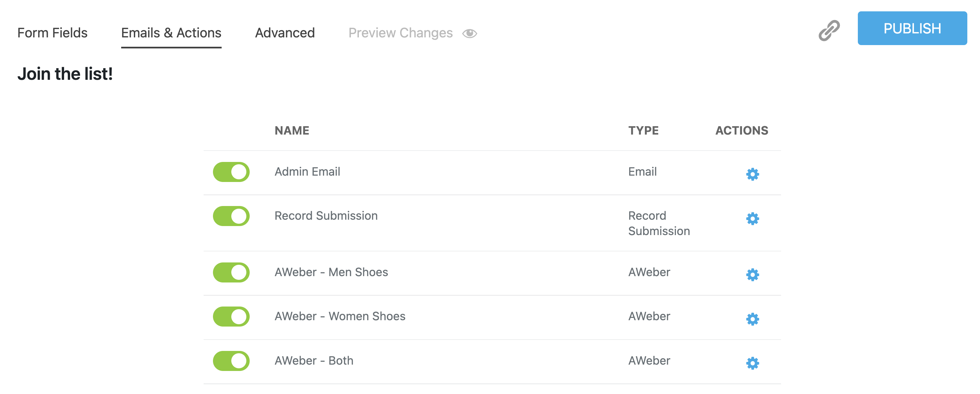Viewport: 980px width, 394px height.
Task: Click the PUBLISH button
Action: [912, 28]
